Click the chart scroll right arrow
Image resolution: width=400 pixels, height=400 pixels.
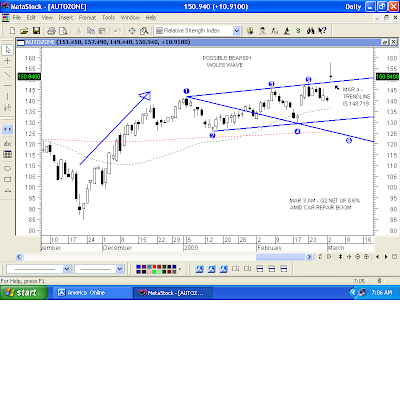coord(309,257)
